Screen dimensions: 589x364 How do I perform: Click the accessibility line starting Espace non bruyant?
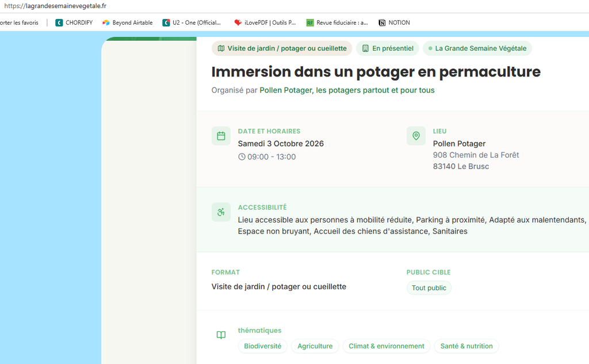[353, 231]
